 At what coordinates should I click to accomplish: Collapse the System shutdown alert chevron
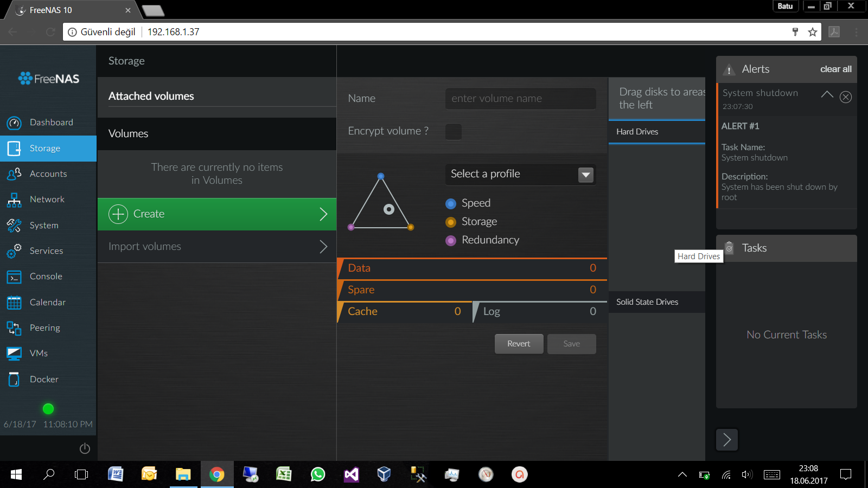tap(827, 94)
